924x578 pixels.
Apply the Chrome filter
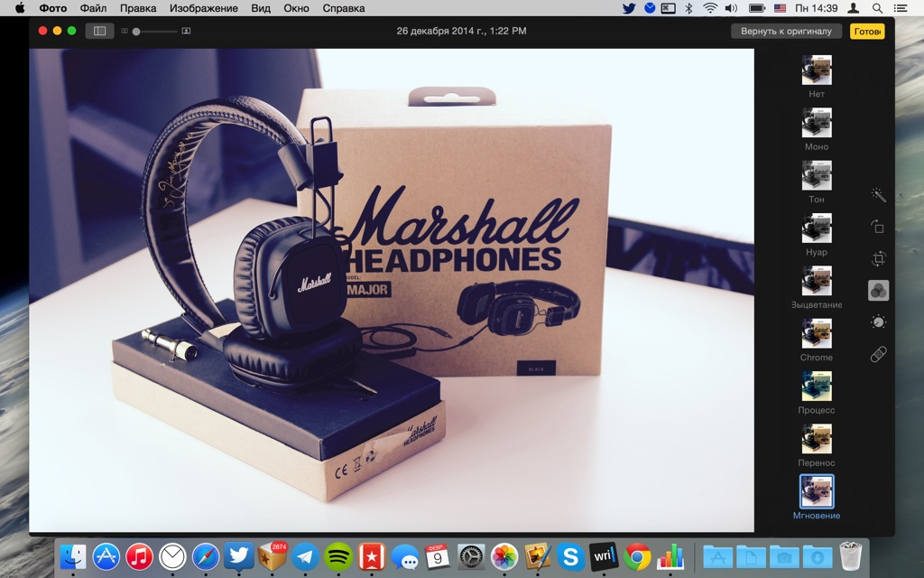(816, 333)
